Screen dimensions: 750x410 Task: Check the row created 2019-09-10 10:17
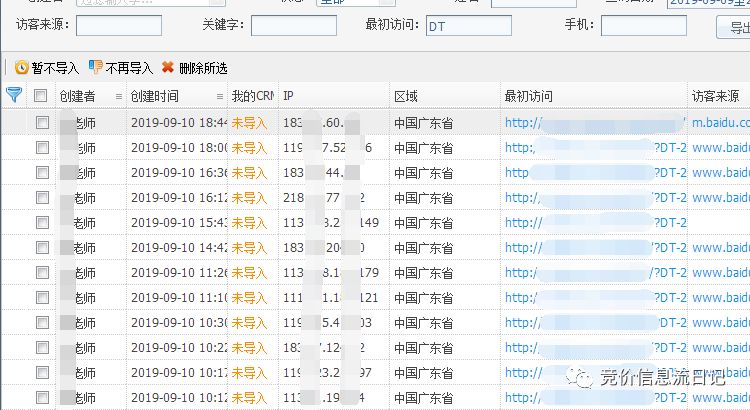[x=43, y=372]
